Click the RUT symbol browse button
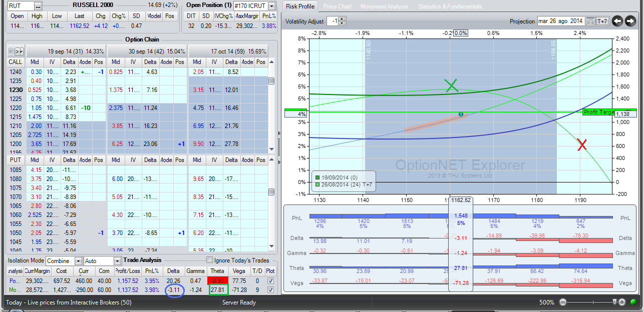Viewport: 644px width, 312px height. click(x=39, y=5)
